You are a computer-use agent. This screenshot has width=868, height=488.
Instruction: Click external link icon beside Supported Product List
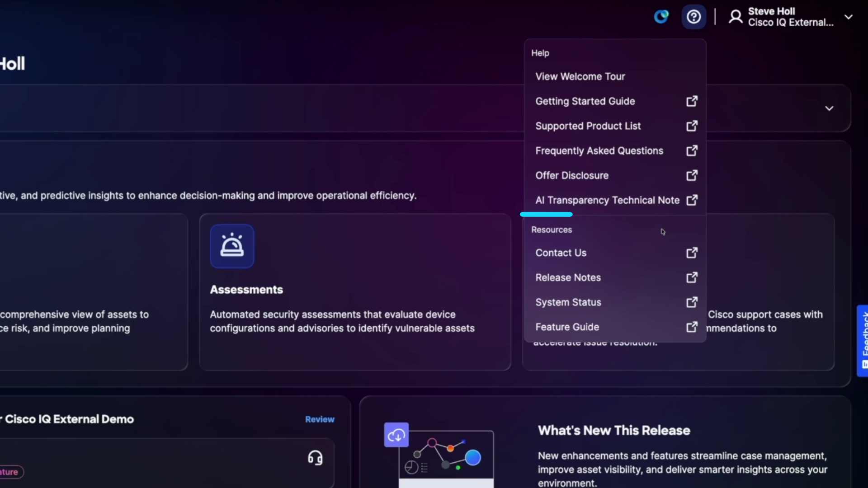point(692,126)
